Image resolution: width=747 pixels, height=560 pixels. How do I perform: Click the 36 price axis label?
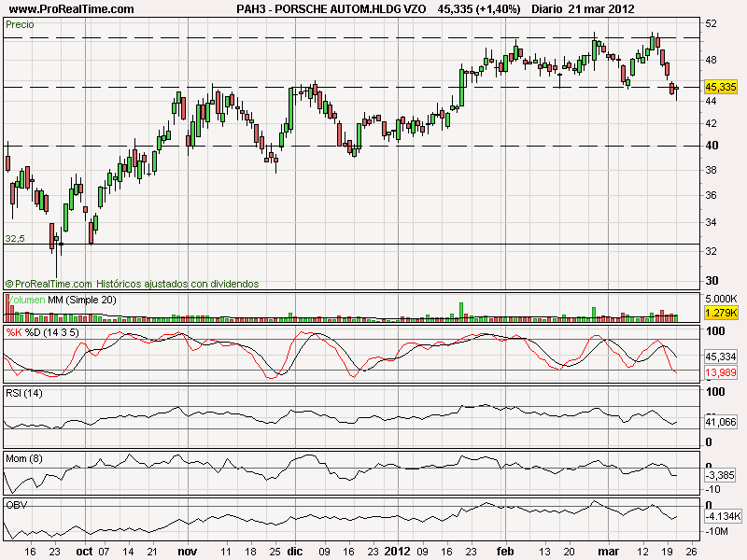711,195
